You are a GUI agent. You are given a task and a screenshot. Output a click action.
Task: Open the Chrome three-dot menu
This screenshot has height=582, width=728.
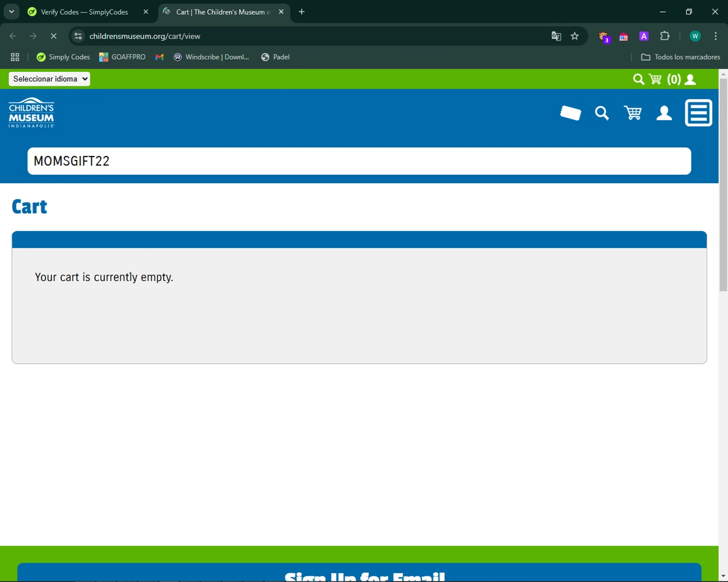(715, 36)
